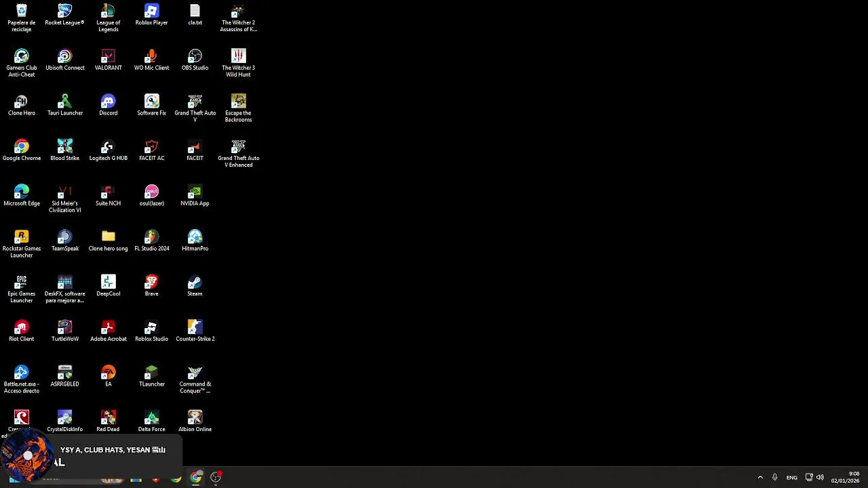The width and height of the screenshot is (868, 488).
Task: Select the Epic Games Launcher shortcut
Action: pyautogui.click(x=22, y=289)
